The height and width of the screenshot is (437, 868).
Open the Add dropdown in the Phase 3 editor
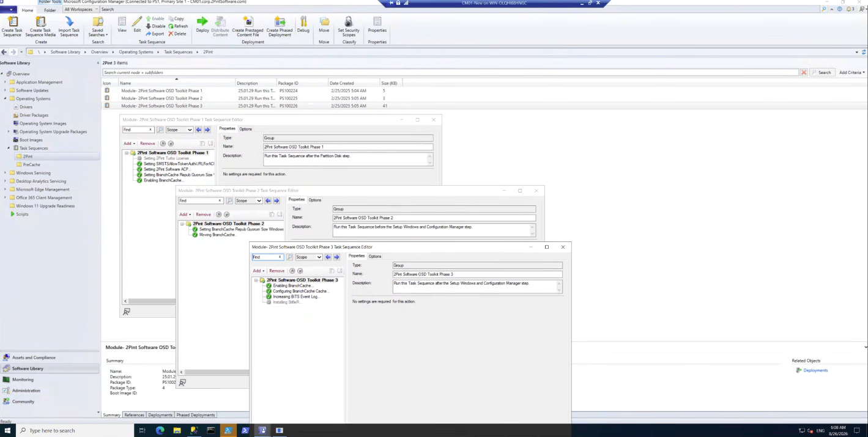coord(259,271)
